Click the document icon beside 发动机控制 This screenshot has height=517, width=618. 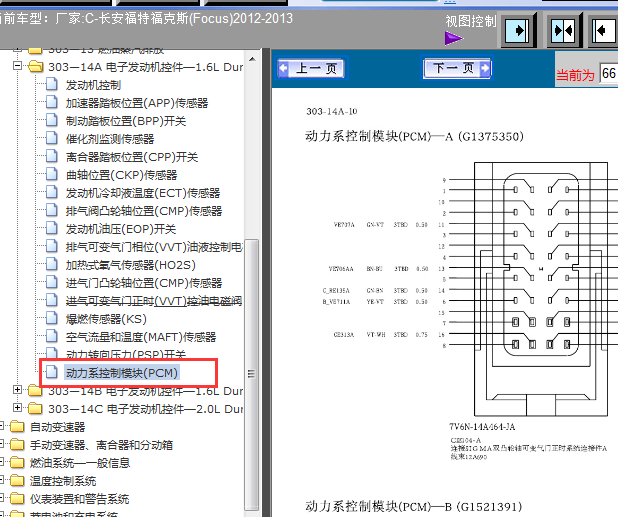click(x=52, y=84)
